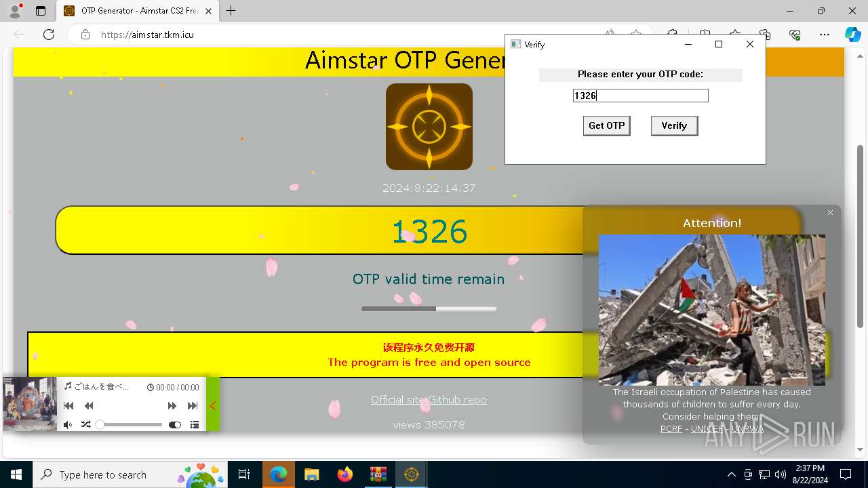Click the Palestine rubble photo
Viewport: 868px width, 488px height.
point(712,310)
